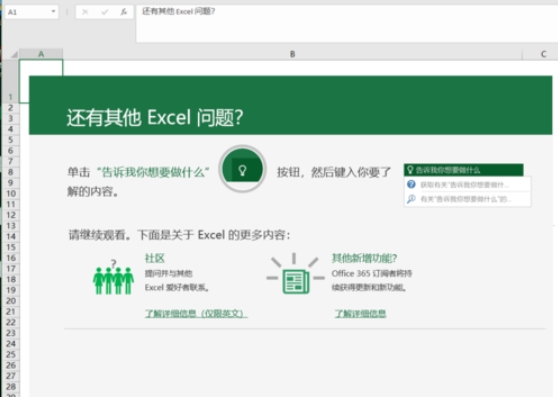
Task: Select column C header
Action: click(x=543, y=54)
